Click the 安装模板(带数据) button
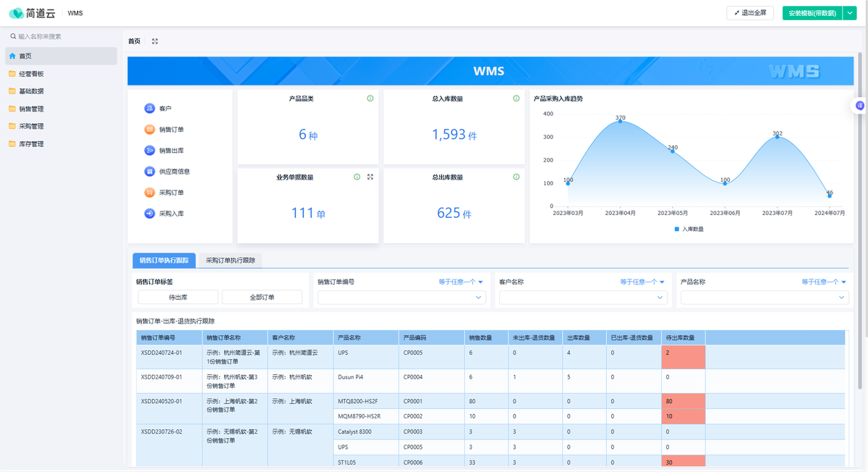The image size is (868, 472). click(812, 13)
